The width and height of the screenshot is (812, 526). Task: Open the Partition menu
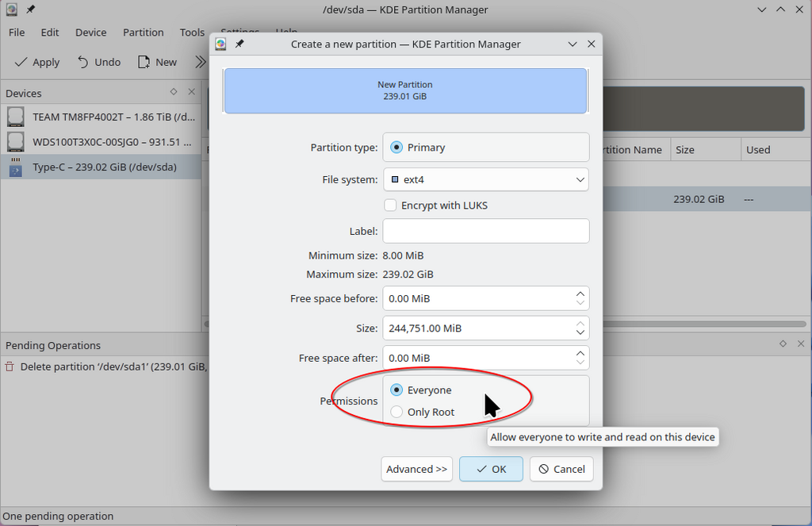click(x=143, y=32)
